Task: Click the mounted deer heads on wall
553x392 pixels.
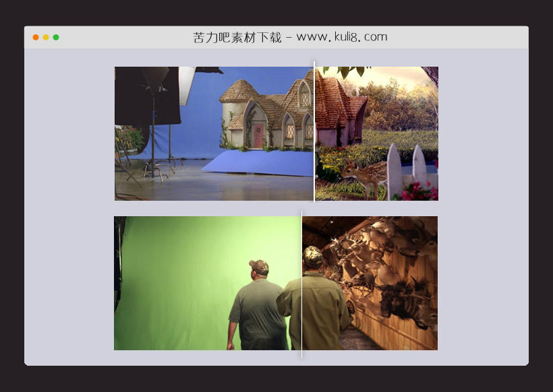Action: coord(384,269)
